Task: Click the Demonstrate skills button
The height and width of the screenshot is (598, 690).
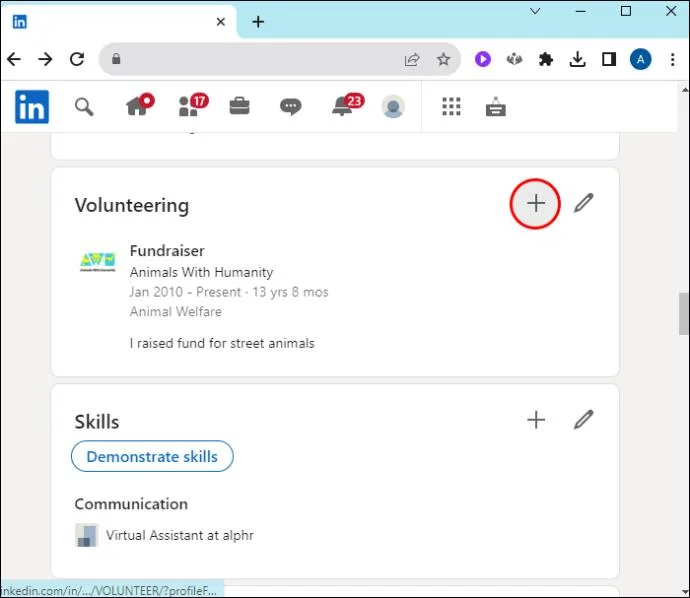Action: (x=152, y=456)
